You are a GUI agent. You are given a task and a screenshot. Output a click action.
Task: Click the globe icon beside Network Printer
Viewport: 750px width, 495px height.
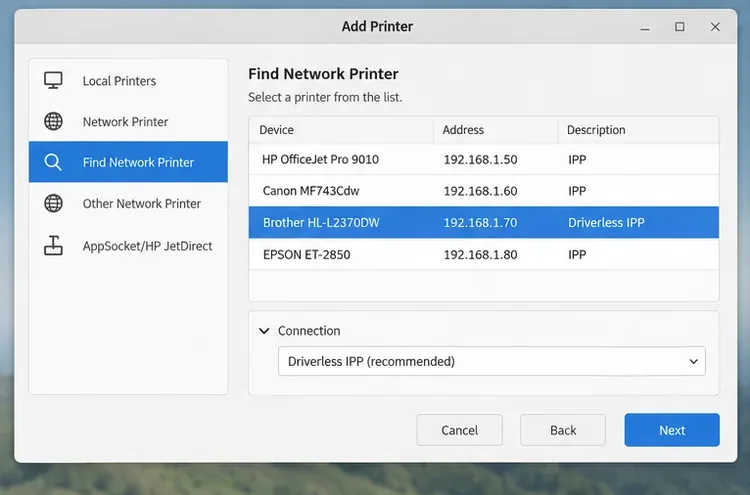point(53,121)
